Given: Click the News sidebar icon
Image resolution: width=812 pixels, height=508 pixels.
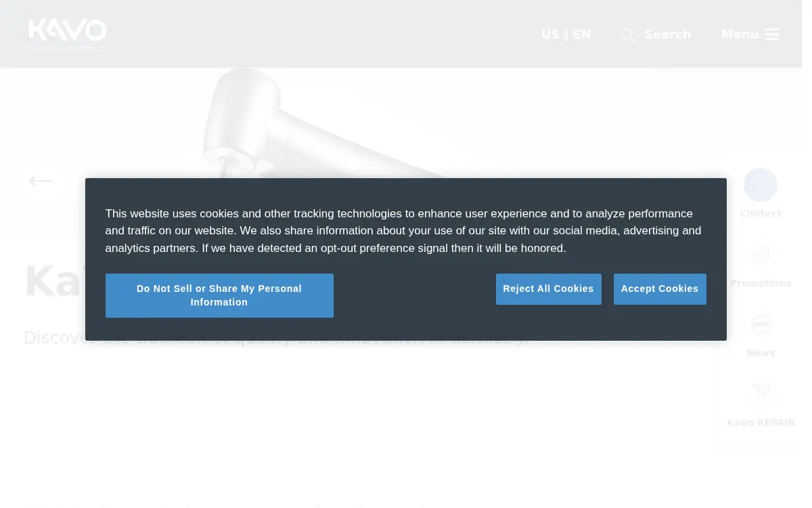Looking at the screenshot, I should (x=761, y=324).
